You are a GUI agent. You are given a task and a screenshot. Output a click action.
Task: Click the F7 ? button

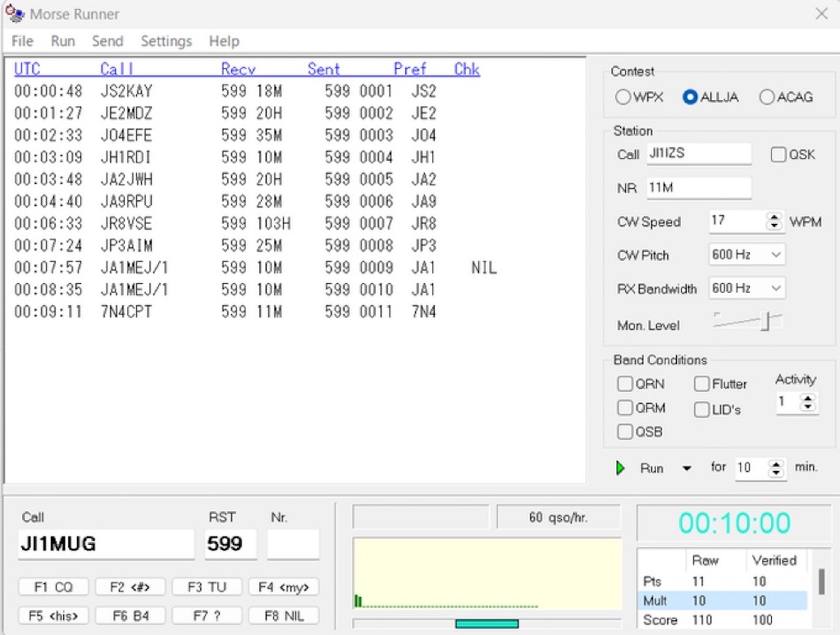(x=207, y=615)
